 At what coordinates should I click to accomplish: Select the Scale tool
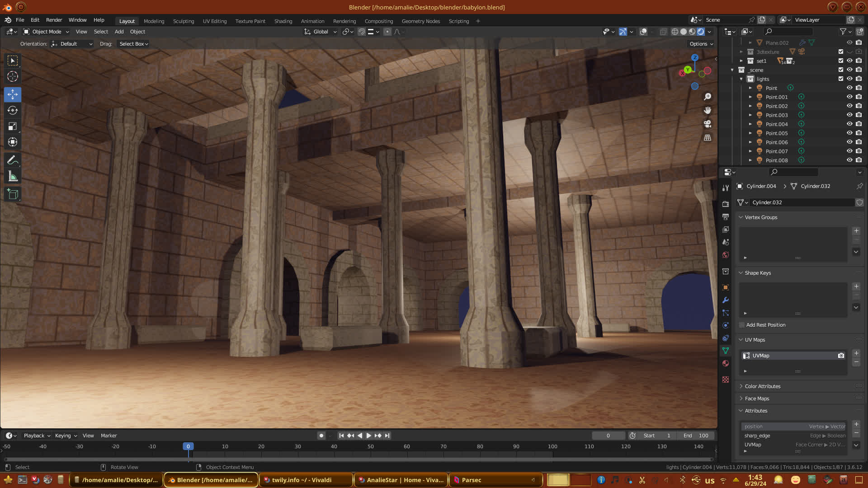coord(13,127)
